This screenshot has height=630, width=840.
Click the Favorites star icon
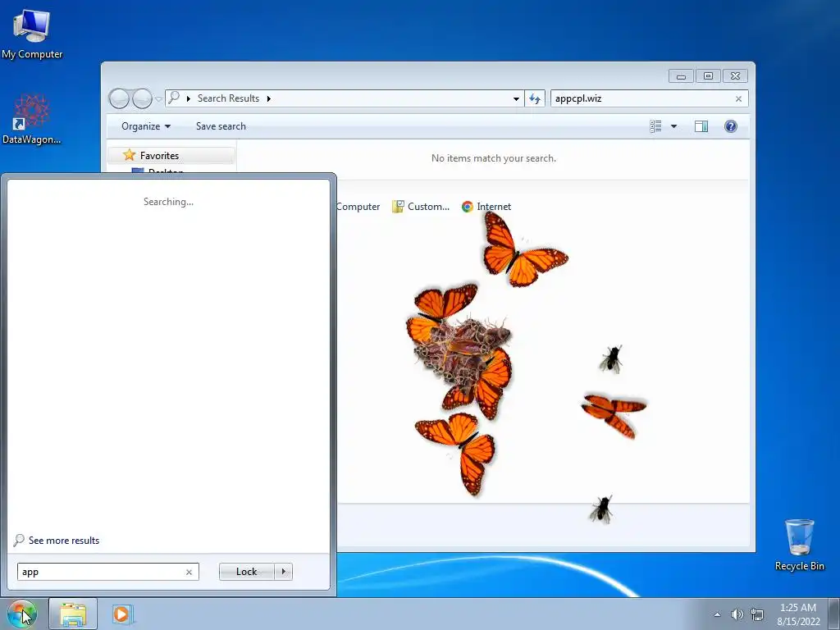[x=129, y=155]
